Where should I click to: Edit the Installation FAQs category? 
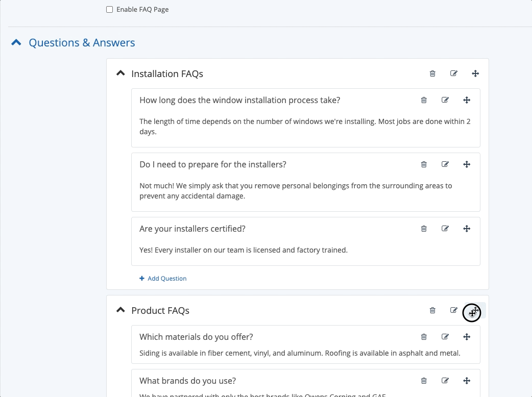coord(454,73)
